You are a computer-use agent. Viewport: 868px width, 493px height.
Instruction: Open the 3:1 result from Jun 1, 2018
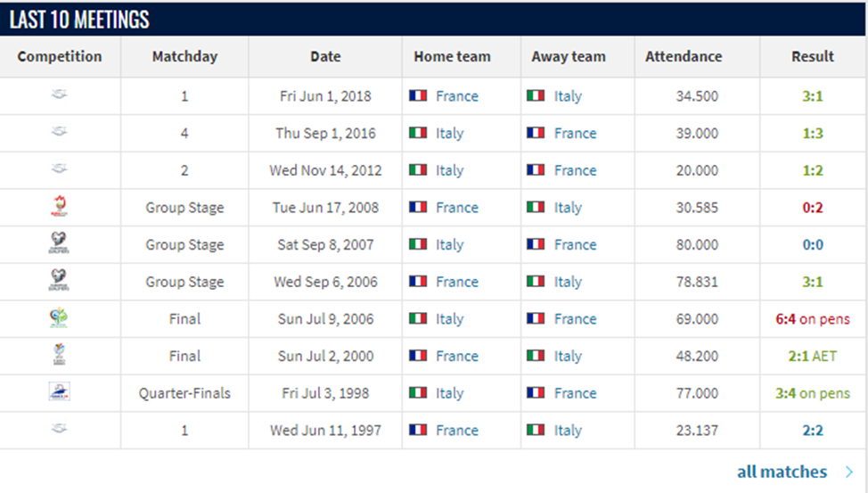[x=812, y=95]
